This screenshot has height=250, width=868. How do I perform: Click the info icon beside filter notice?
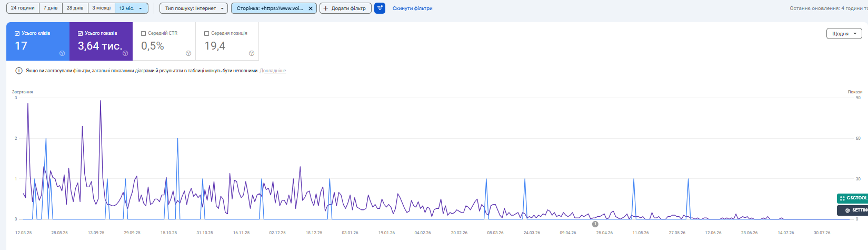(x=19, y=71)
